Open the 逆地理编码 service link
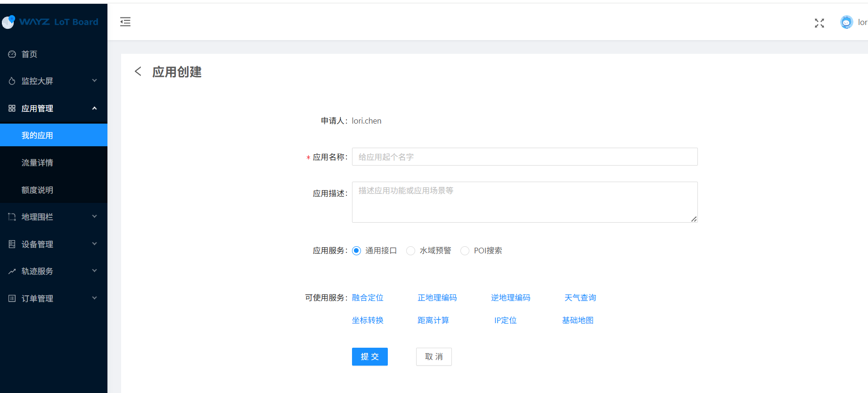 coord(511,298)
